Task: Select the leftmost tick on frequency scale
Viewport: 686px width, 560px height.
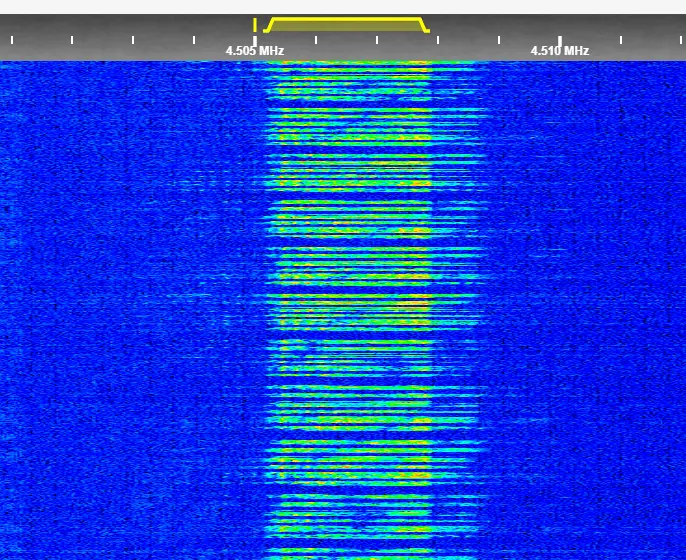Action: (x=12, y=40)
